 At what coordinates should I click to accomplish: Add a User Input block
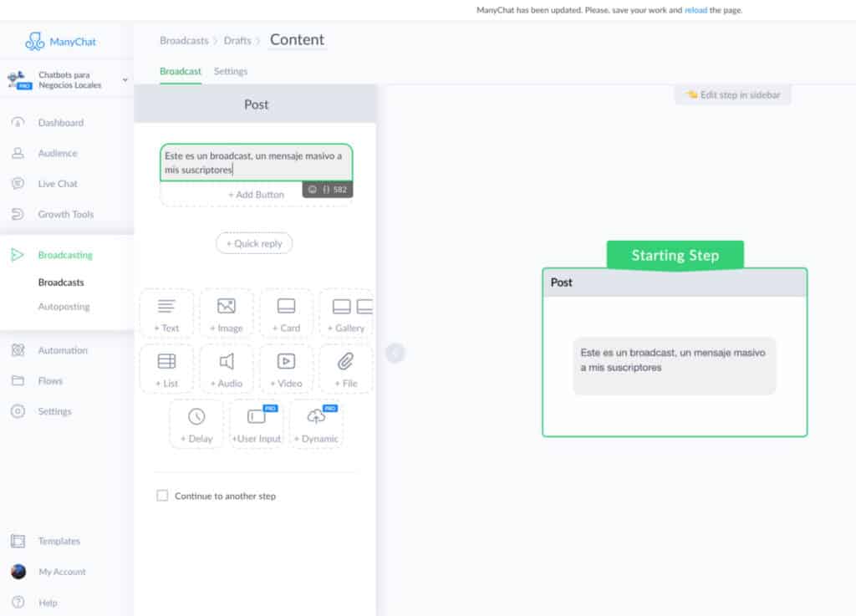tap(256, 424)
